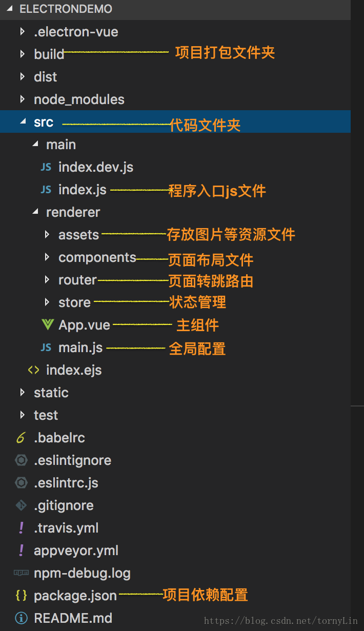Click the npm icon beside npm-debug.log
364x631 pixels.
[21, 573]
